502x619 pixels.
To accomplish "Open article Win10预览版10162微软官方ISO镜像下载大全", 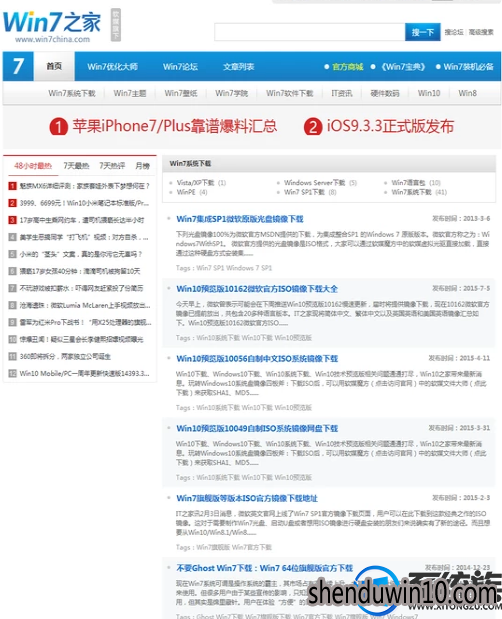I will (257, 289).
